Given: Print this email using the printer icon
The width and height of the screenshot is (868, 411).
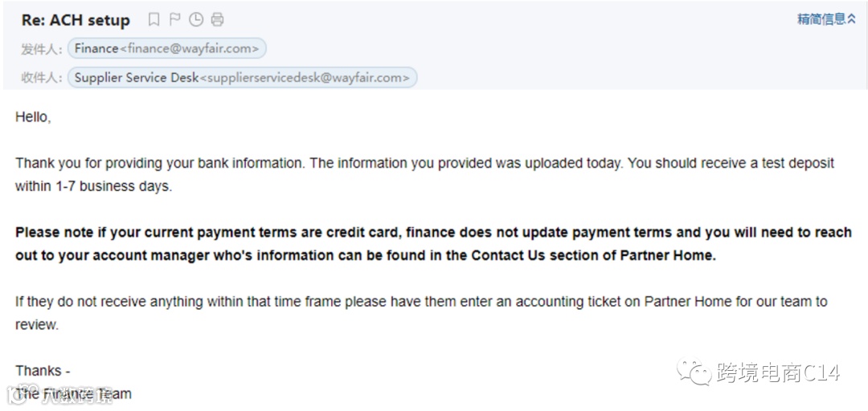Looking at the screenshot, I should pyautogui.click(x=217, y=20).
